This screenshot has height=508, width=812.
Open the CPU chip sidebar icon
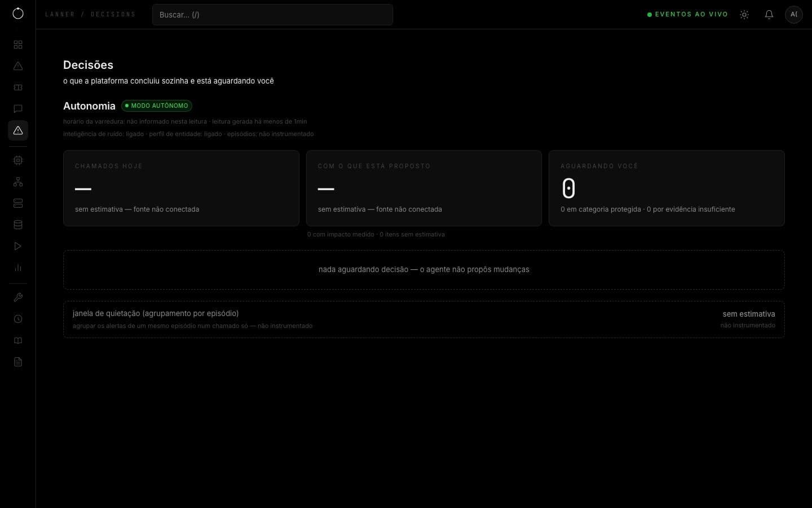[18, 160]
